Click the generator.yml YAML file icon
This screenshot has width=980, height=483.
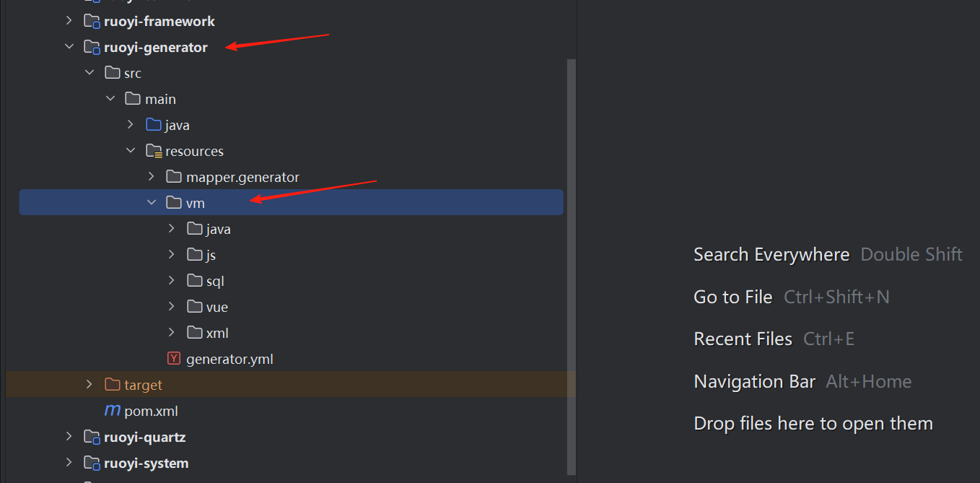pyautogui.click(x=174, y=359)
